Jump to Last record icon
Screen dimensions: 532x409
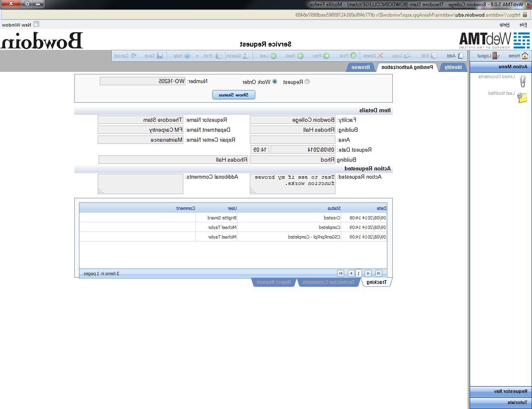click(x=273, y=56)
